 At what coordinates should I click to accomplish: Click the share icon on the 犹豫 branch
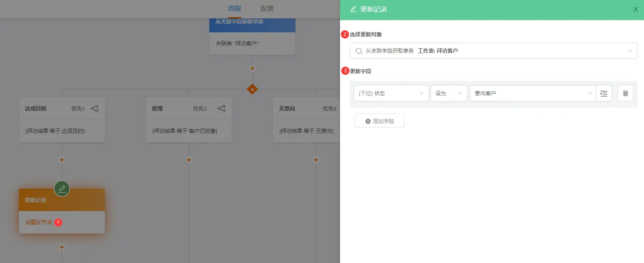click(222, 108)
